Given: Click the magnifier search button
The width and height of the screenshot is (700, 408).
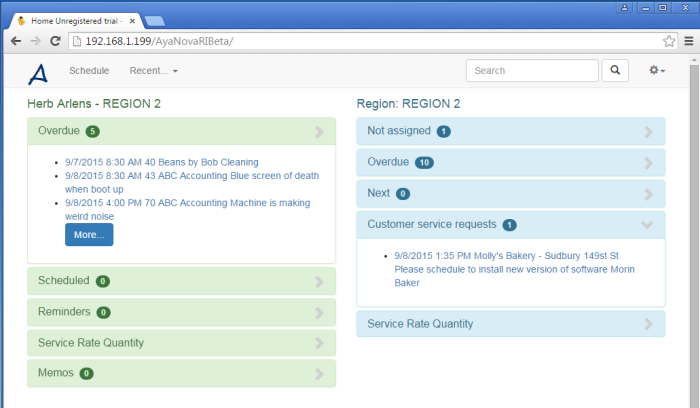Looking at the screenshot, I should tap(615, 71).
